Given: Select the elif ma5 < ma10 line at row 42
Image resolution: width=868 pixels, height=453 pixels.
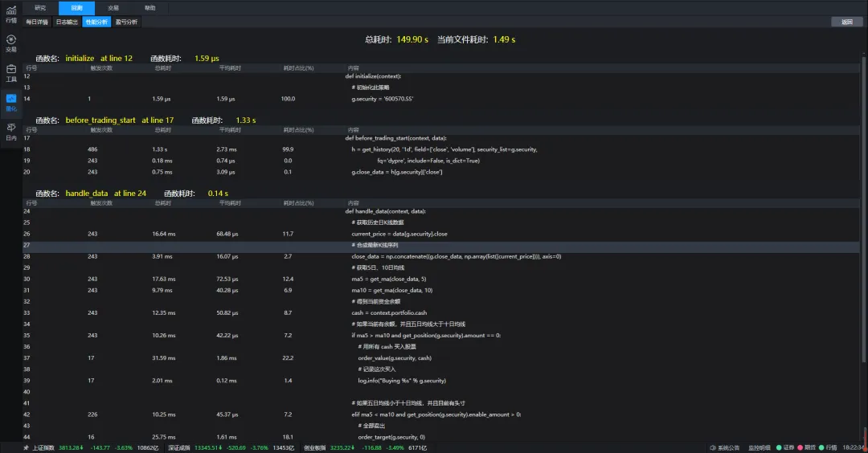Looking at the screenshot, I should (436, 414).
